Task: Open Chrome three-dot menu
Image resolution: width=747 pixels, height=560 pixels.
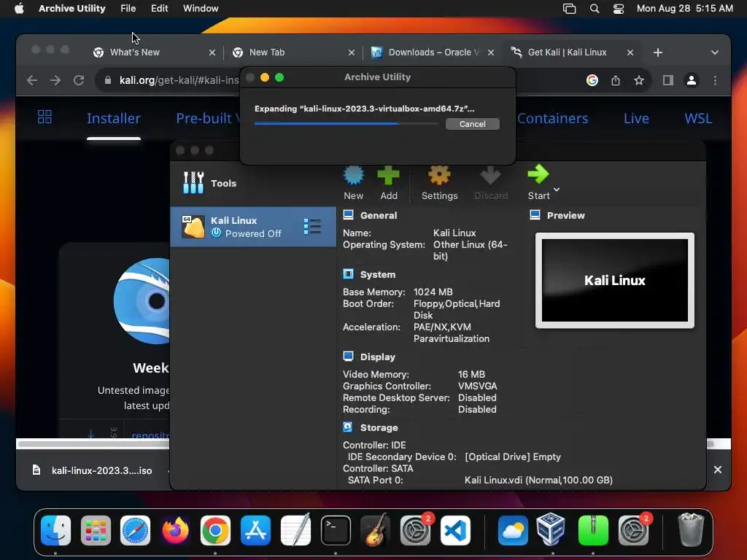Action: 715,80
